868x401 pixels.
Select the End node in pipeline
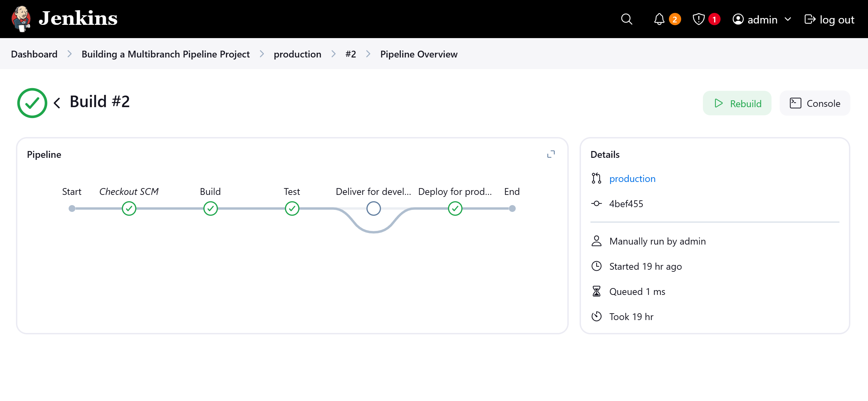point(512,208)
